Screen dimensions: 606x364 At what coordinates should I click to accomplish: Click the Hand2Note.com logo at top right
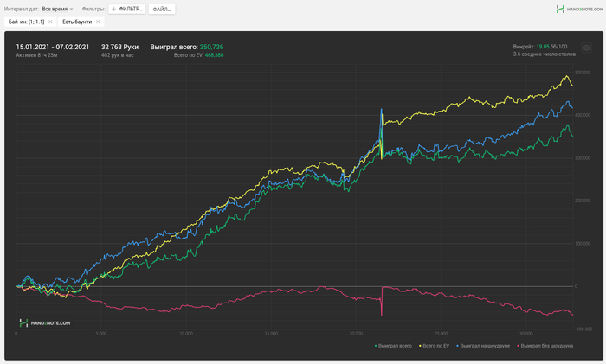[x=579, y=9]
